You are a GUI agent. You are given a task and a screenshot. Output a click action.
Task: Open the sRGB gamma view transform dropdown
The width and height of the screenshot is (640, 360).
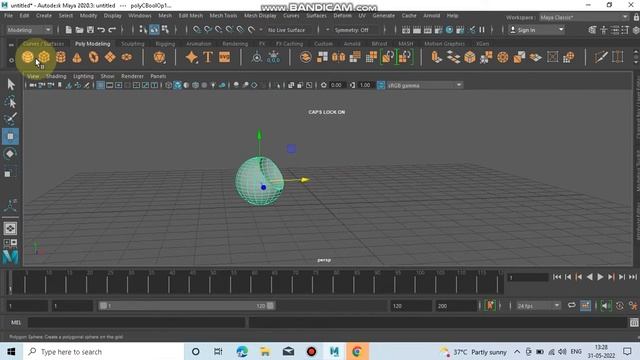(424, 85)
